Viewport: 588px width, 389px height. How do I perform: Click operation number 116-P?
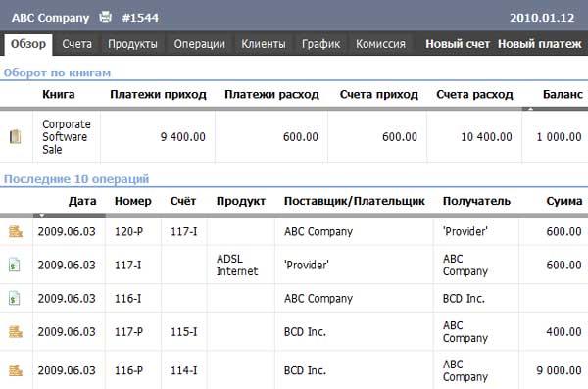[128, 370]
